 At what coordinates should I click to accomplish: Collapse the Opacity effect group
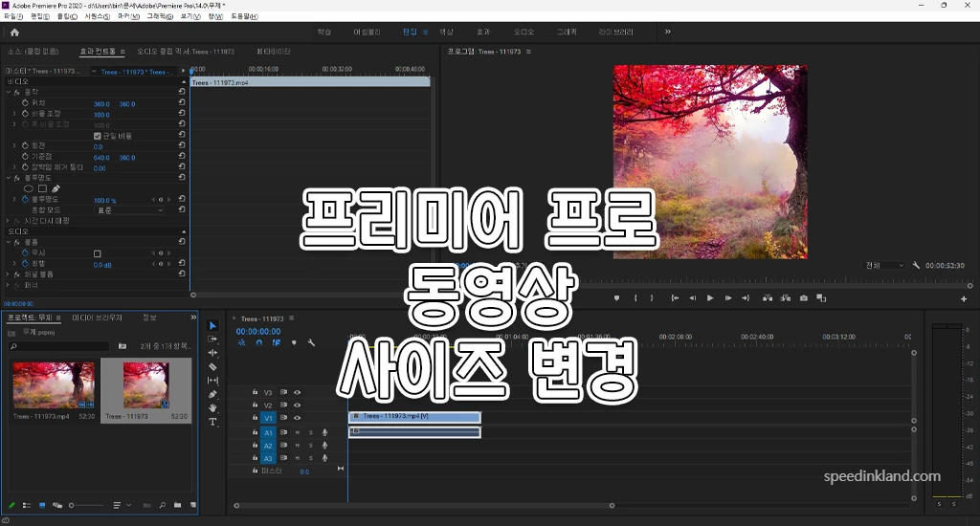coord(9,178)
